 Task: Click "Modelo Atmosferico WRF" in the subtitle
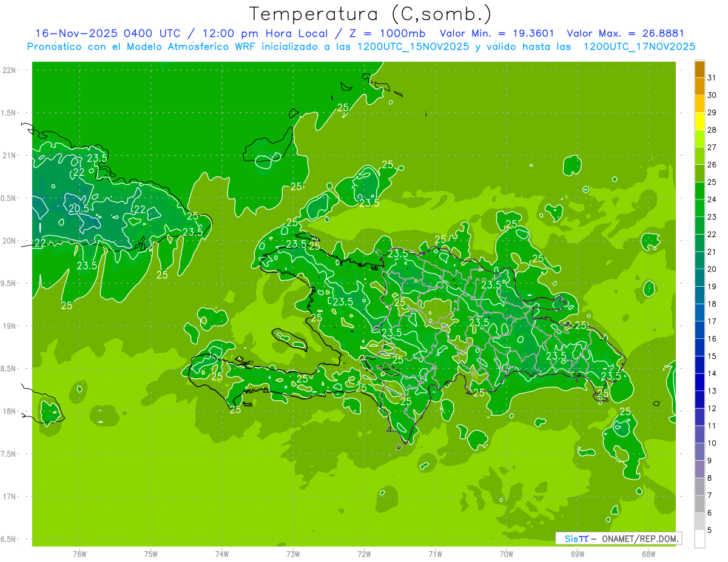tap(190, 47)
